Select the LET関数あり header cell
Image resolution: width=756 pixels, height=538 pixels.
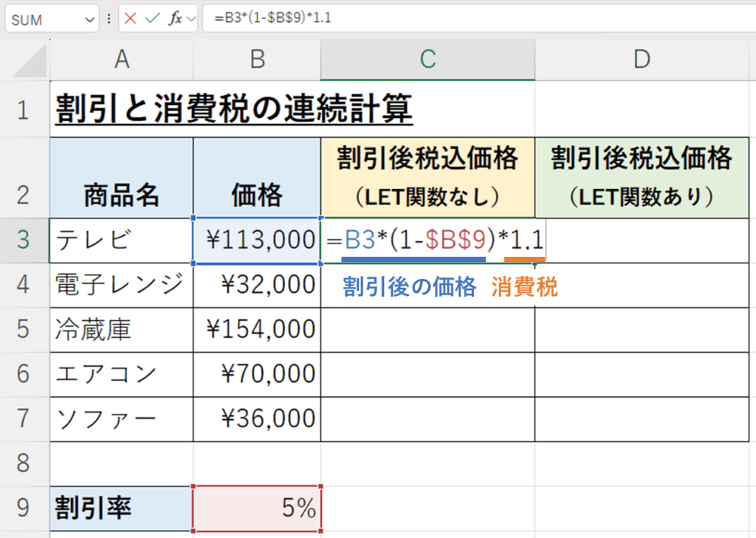point(642,177)
